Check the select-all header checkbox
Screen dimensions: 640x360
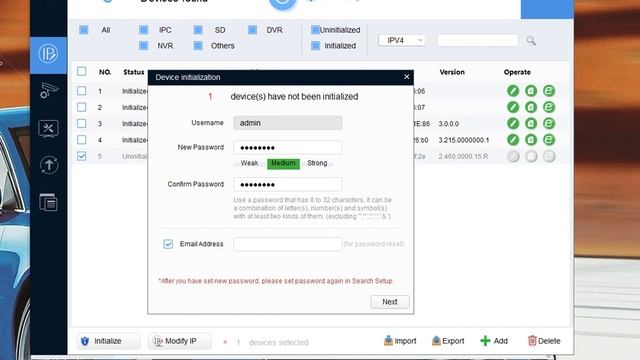(x=82, y=72)
